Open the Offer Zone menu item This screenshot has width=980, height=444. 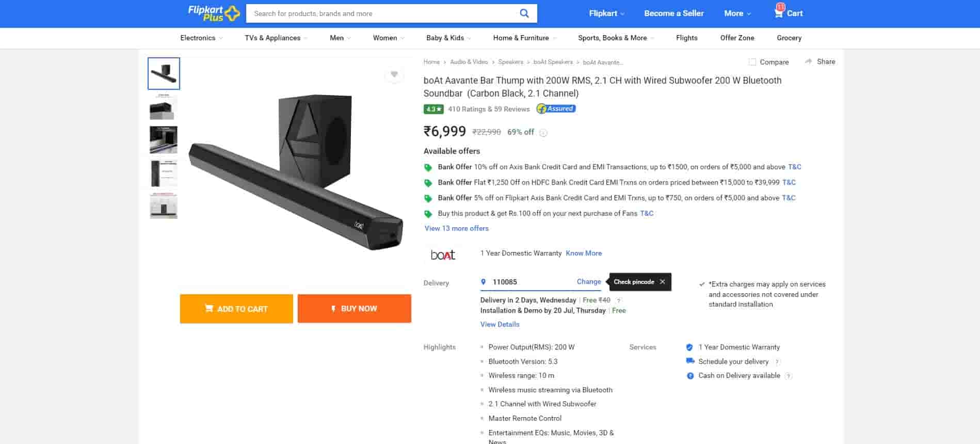pos(737,38)
